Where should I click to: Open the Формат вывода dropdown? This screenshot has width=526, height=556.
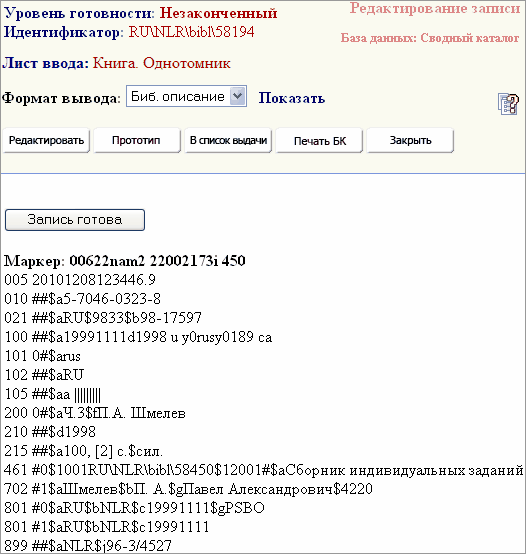coord(186,96)
